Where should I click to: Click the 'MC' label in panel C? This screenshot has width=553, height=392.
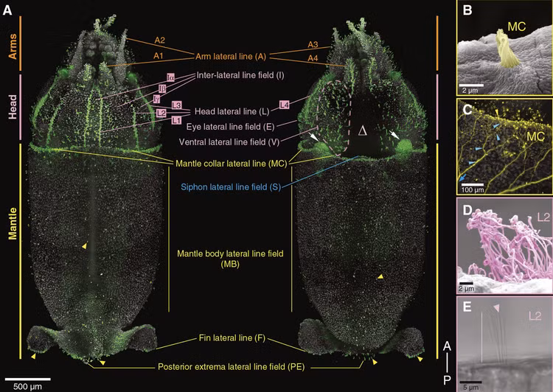tap(535, 136)
